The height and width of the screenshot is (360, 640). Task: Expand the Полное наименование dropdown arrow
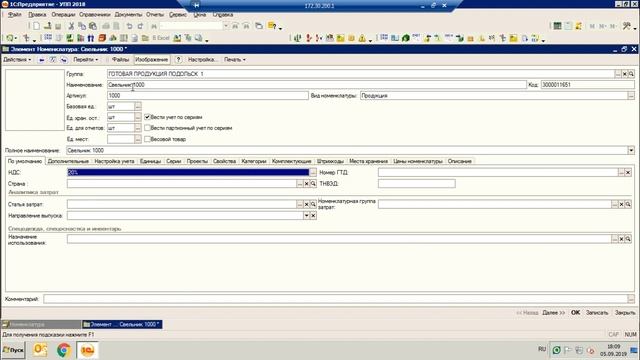tap(631, 151)
